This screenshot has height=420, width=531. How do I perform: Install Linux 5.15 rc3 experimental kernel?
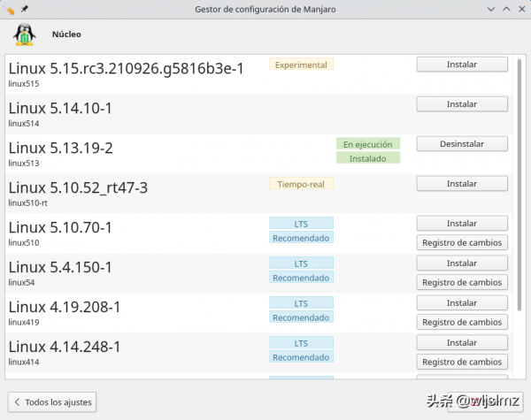[x=461, y=65]
